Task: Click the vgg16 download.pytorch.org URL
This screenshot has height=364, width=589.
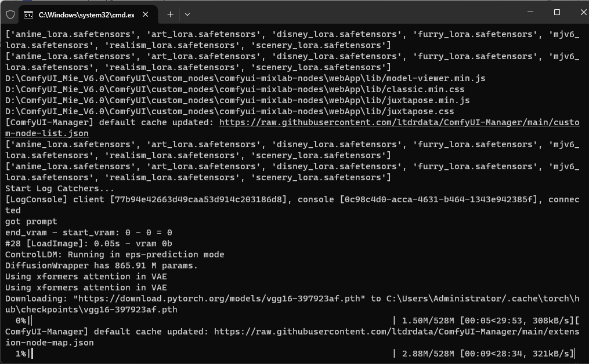Action: 221,299
